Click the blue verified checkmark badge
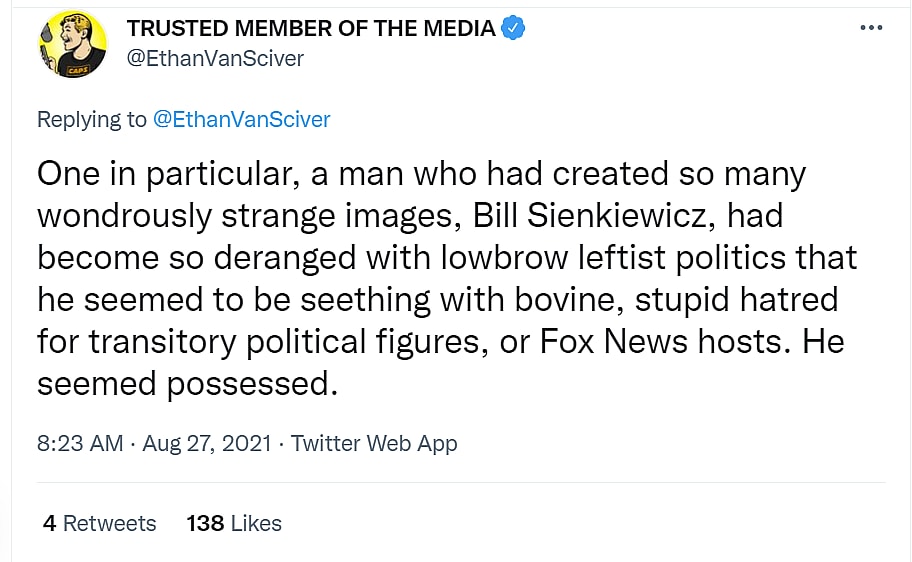Image resolution: width=912 pixels, height=562 pixels. (514, 29)
